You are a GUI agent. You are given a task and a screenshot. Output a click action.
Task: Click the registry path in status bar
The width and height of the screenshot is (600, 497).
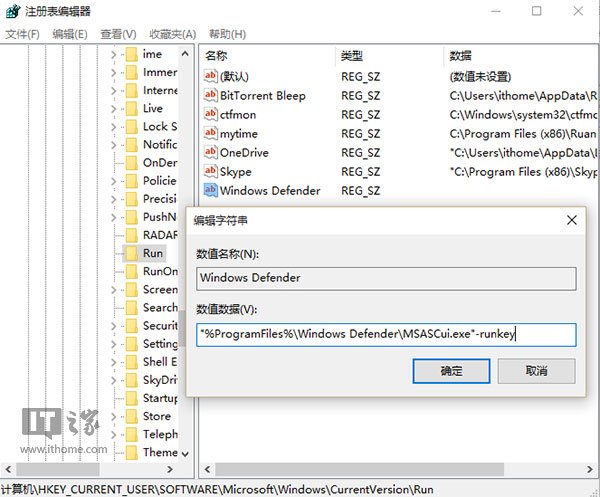coord(217,489)
